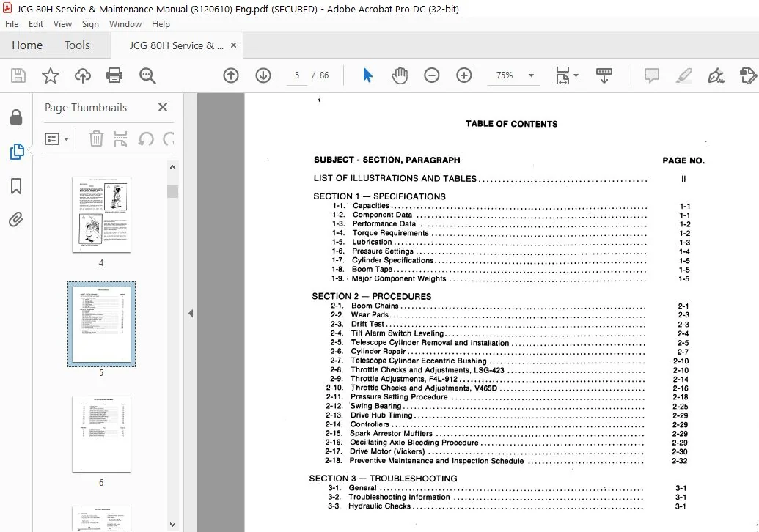Go to previous page arrow
759x532 pixels.
tap(231, 75)
